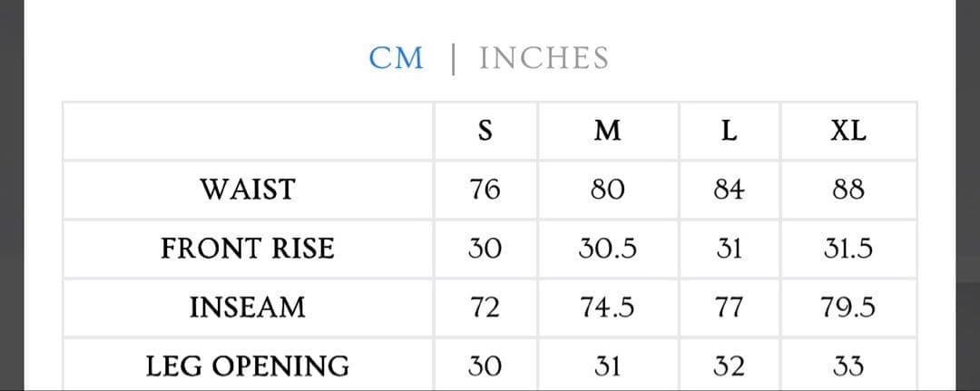Click the inseam value 72 for size S
This screenshot has width=980, height=391.
[x=485, y=308]
